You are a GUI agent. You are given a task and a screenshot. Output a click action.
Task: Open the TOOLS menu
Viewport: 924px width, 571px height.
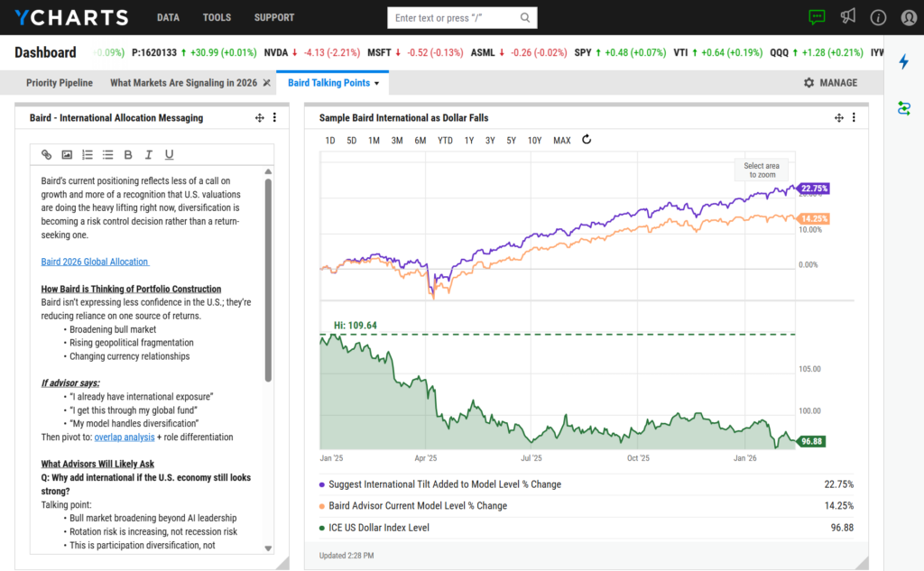(x=217, y=16)
